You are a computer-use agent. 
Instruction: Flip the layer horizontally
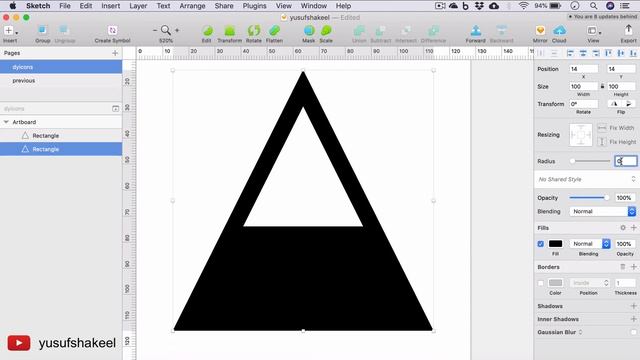click(614, 104)
